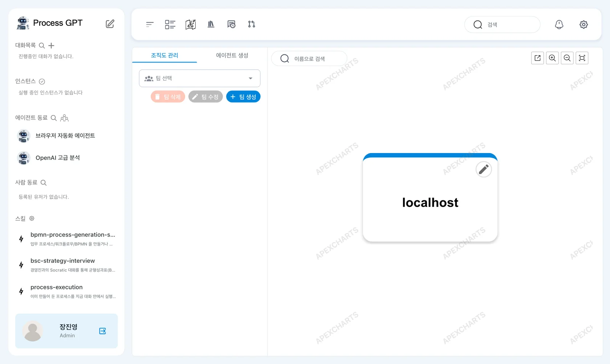Viewport: 610px width, 364px height.
Task: Focus the top 검색 search field
Action: tap(502, 25)
